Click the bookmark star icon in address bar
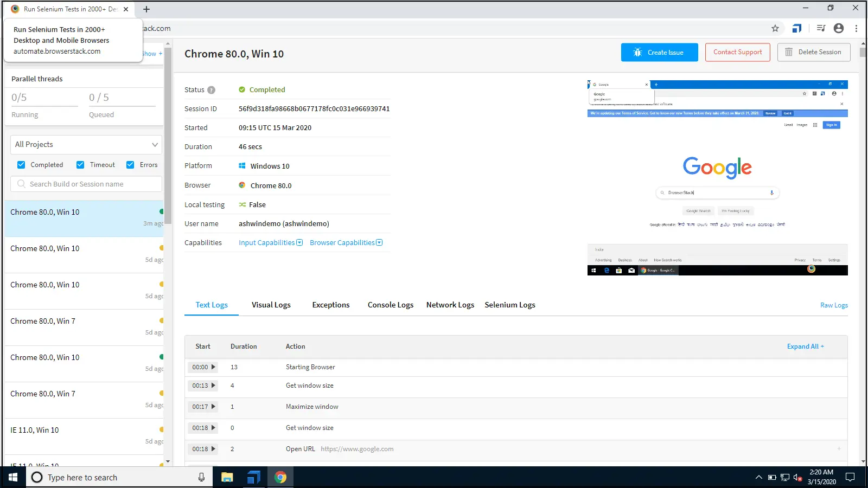 775,28
